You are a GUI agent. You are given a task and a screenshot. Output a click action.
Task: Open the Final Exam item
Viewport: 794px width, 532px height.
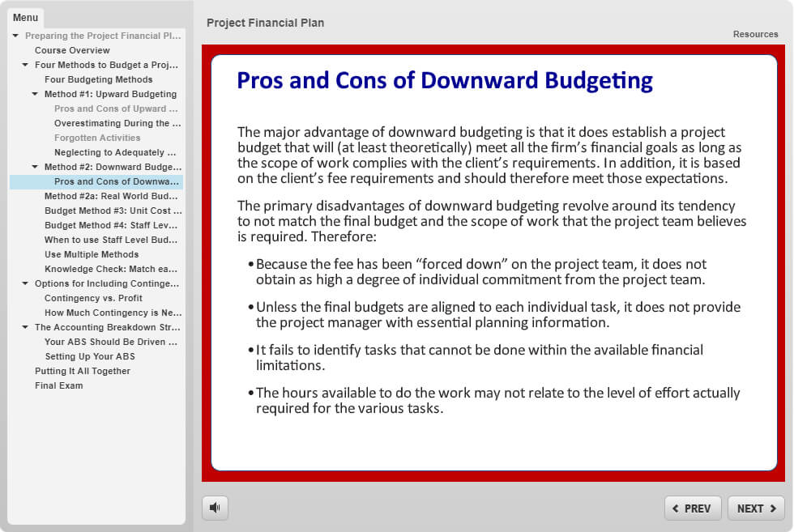58,385
